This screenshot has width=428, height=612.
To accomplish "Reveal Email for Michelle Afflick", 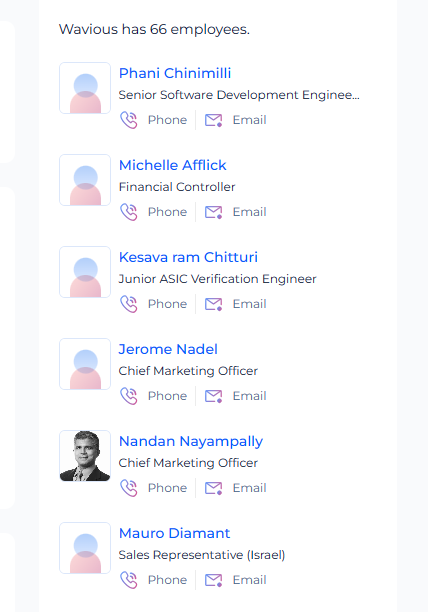I will [x=236, y=212].
